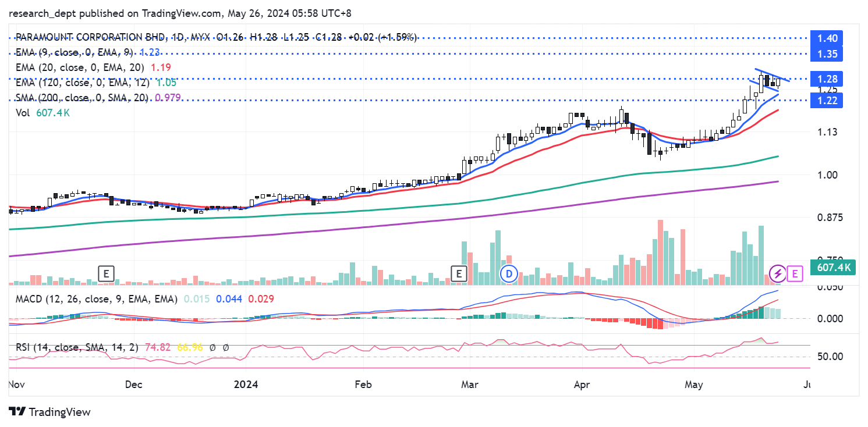868x427 pixels.
Task: Click the purple E upcoming earnings marker
Action: (795, 273)
